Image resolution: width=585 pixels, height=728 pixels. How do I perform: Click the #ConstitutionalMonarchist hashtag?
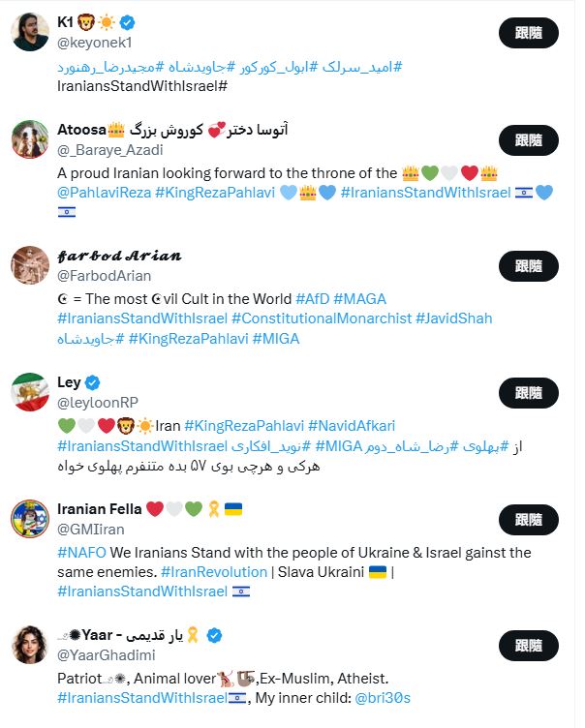tap(322, 318)
